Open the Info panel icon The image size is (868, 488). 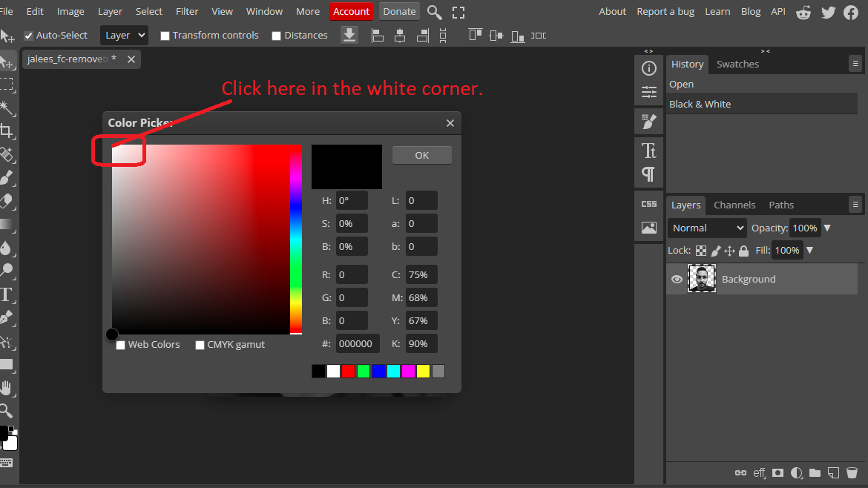[x=649, y=69]
